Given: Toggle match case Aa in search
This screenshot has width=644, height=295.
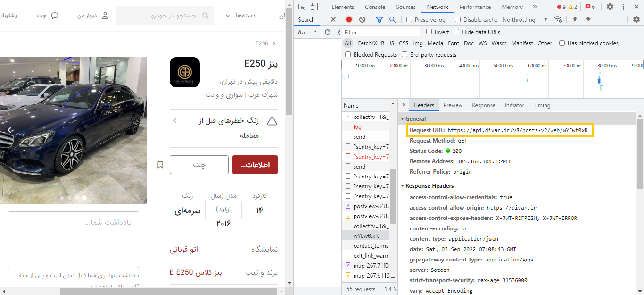Looking at the screenshot, I should (301, 32).
